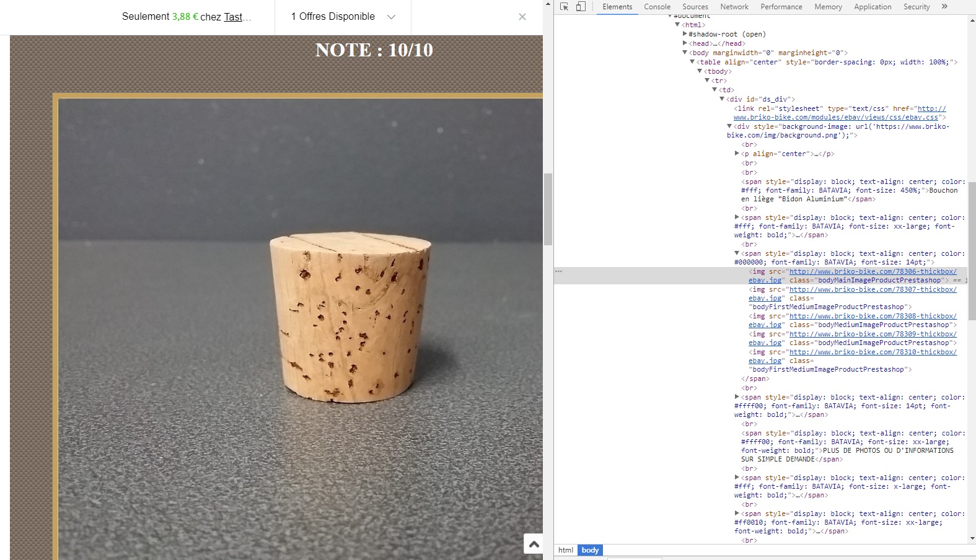The image size is (976, 560).
Task: Click the page vertical scrollbar thumb
Action: [548, 209]
